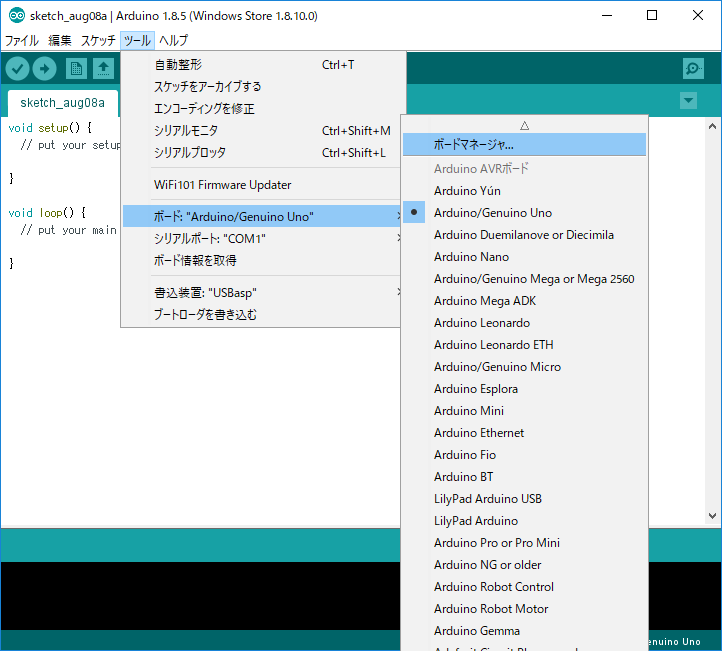This screenshot has height=651, width=722.
Task: Choose the LilyPad Arduino board
Action: (x=524, y=521)
